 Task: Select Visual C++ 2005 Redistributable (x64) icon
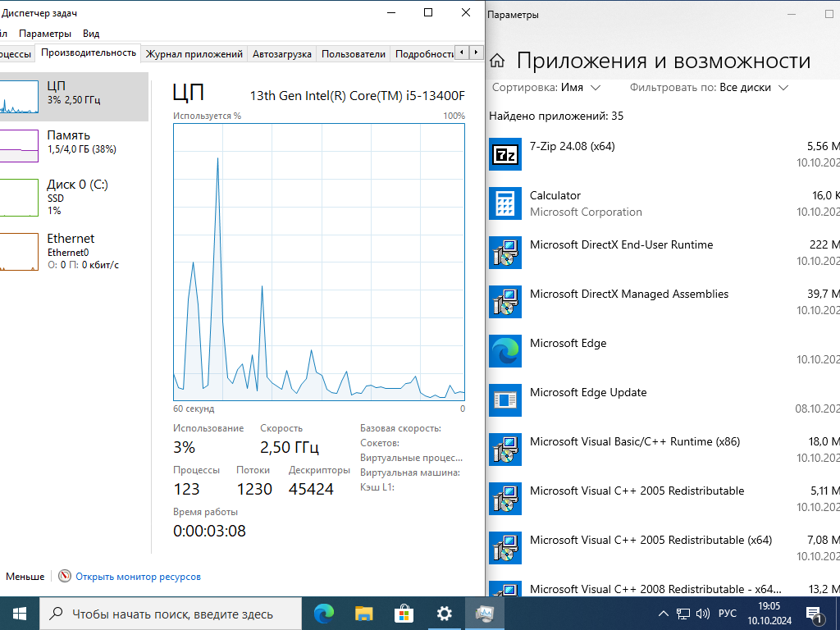tap(505, 549)
